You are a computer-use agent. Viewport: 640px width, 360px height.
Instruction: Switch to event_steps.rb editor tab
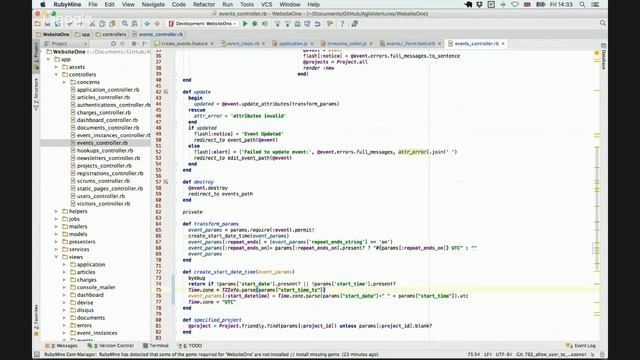(x=243, y=43)
